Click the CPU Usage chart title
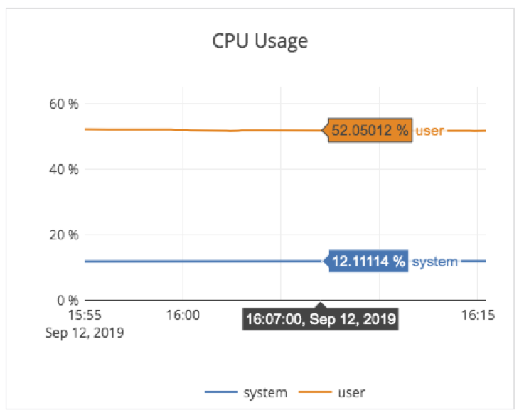524x420 pixels. coord(260,41)
